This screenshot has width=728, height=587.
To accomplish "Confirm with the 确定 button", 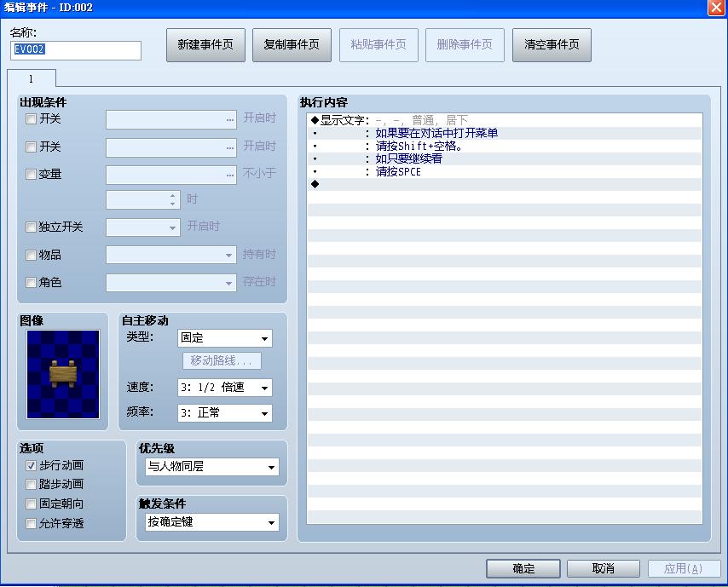I will click(523, 568).
